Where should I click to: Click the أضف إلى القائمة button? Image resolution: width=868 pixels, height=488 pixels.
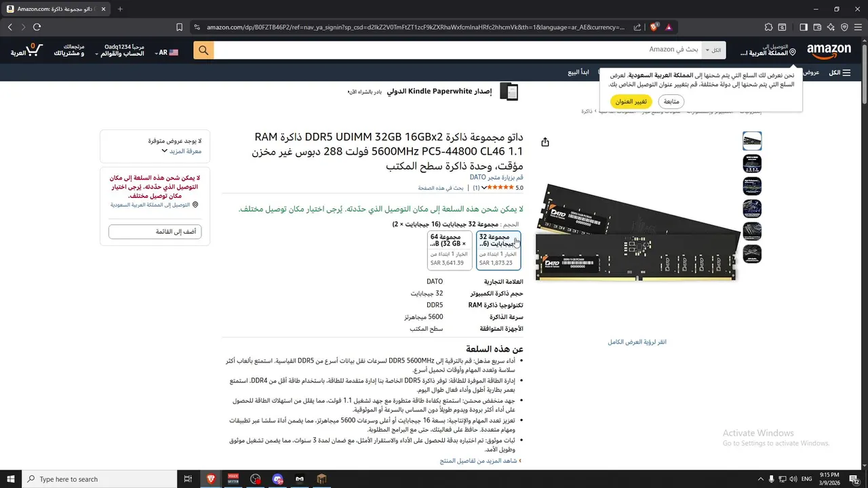[155, 232]
